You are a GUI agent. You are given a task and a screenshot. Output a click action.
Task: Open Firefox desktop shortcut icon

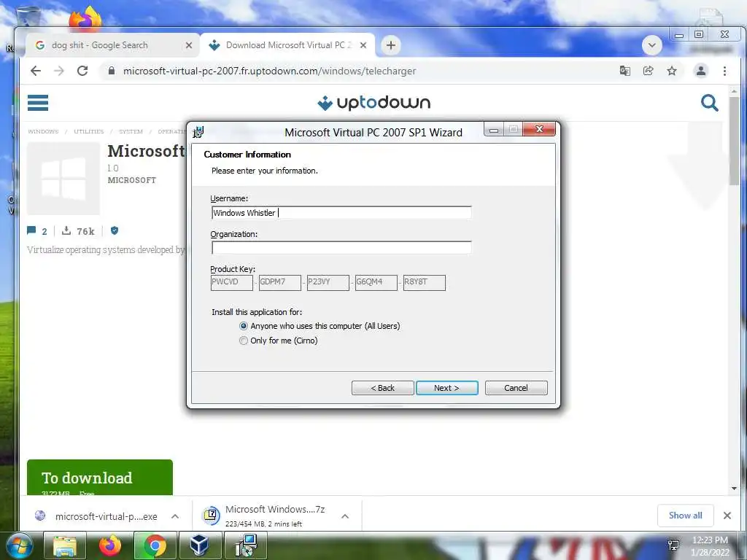click(x=85, y=18)
